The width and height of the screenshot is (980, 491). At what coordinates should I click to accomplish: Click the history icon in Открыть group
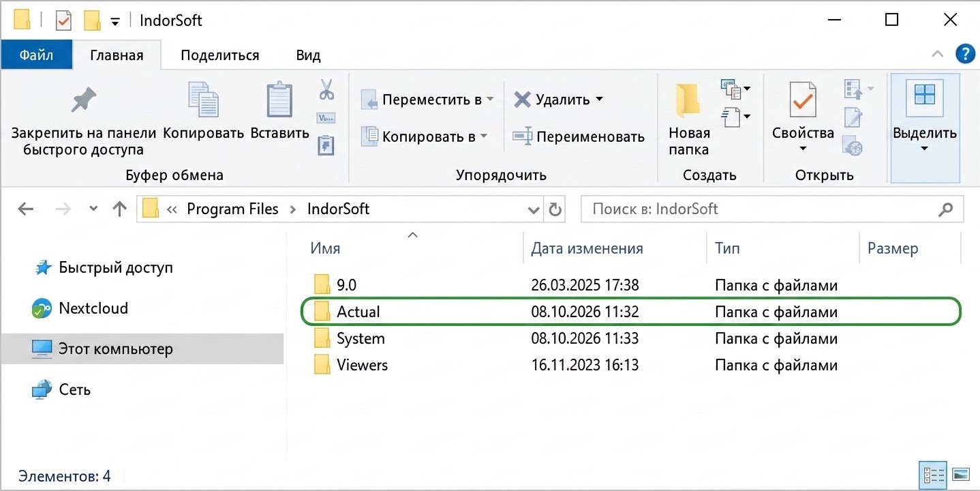click(853, 145)
